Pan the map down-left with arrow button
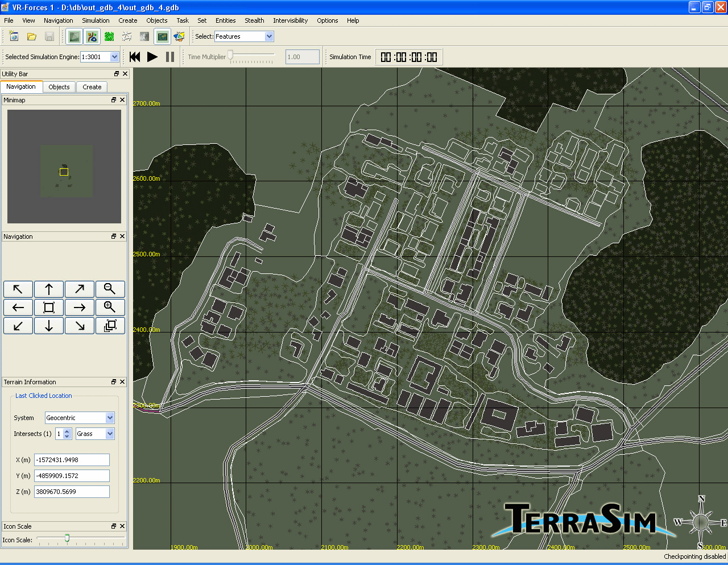This screenshot has width=728, height=565. pyautogui.click(x=18, y=326)
